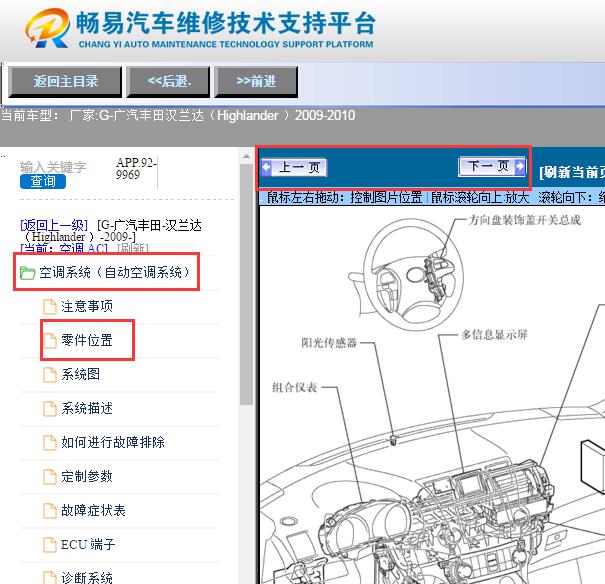Click the 方向盘装饰盖开关总成 diagram label
605x584 pixels.
pos(524,220)
